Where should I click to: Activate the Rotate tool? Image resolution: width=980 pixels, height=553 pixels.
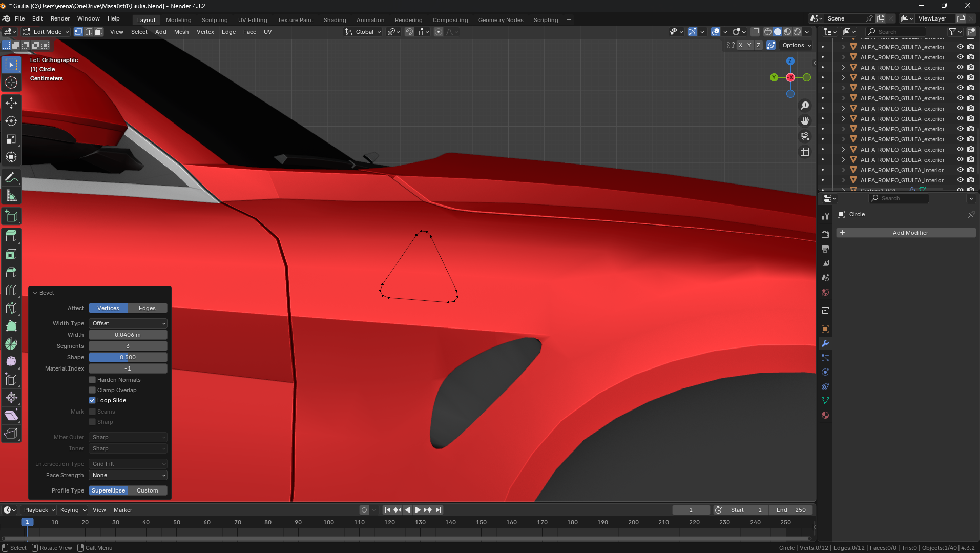click(x=11, y=121)
